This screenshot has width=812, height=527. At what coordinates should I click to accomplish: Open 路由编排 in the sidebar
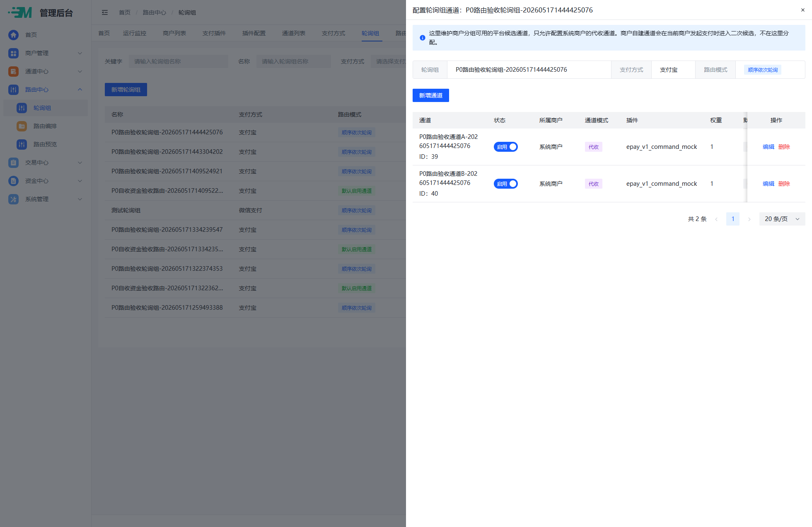coord(45,126)
